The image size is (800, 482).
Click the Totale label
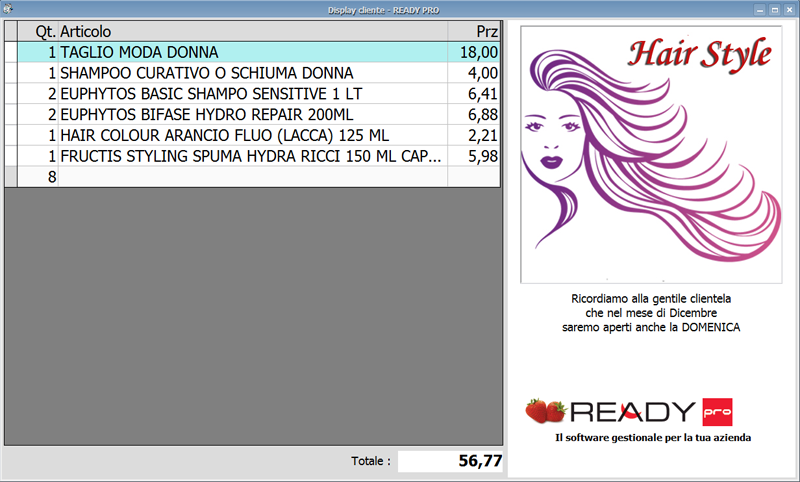(x=371, y=461)
